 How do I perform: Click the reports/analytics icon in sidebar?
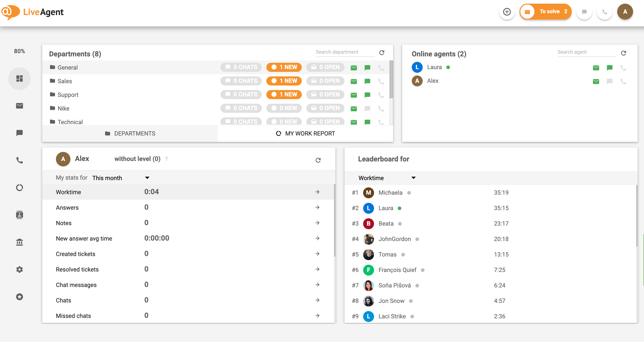pos(20,187)
